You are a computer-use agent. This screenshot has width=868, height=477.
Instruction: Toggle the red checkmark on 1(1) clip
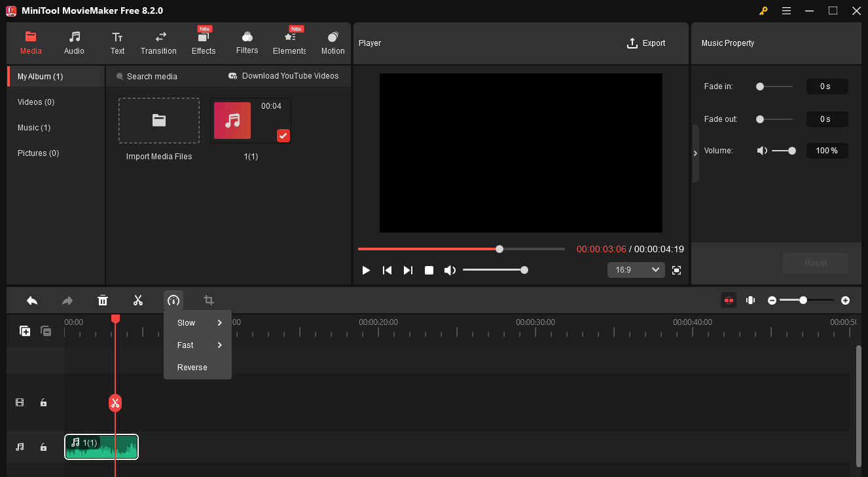283,136
